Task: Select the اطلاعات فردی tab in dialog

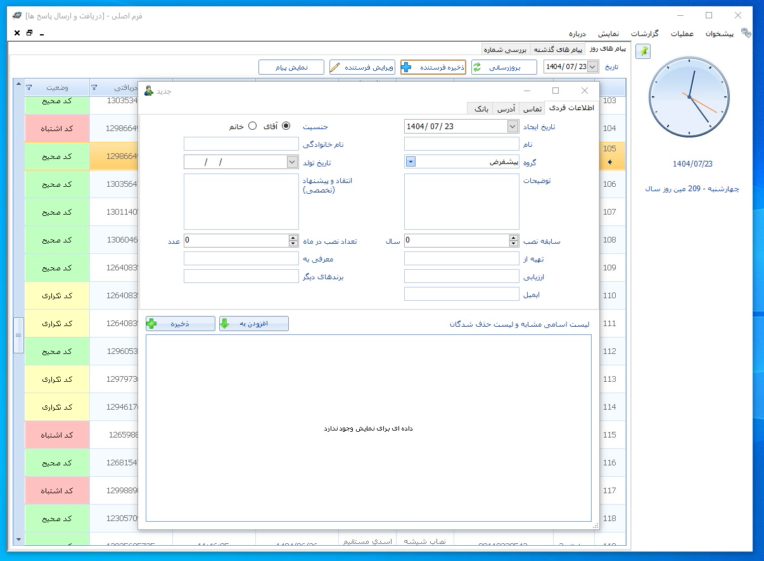Action: 571,108
